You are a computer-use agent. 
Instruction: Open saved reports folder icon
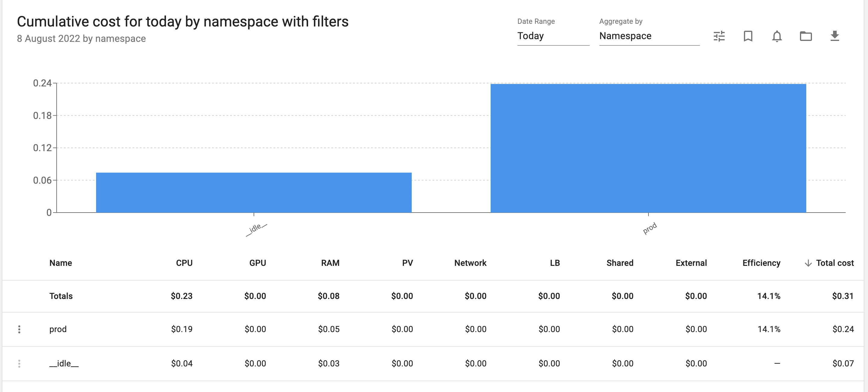(806, 36)
